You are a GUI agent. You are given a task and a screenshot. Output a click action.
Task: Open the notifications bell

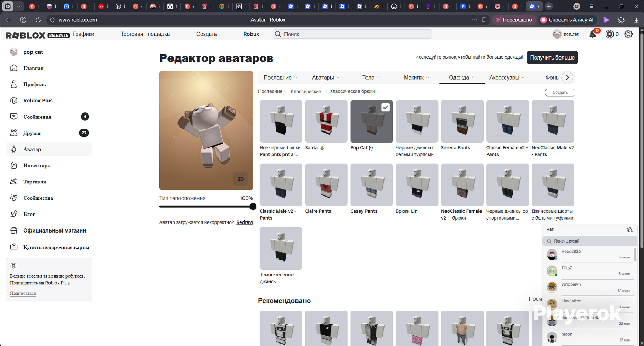coord(593,34)
